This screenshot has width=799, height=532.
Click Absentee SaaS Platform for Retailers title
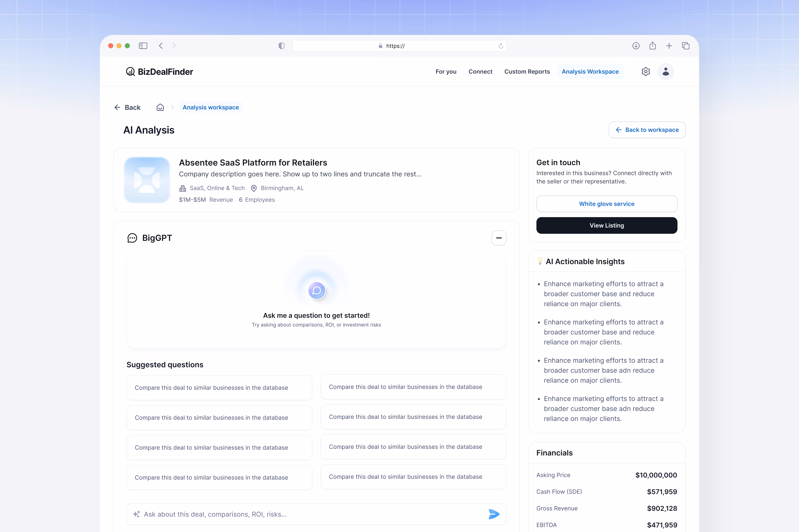(253, 162)
